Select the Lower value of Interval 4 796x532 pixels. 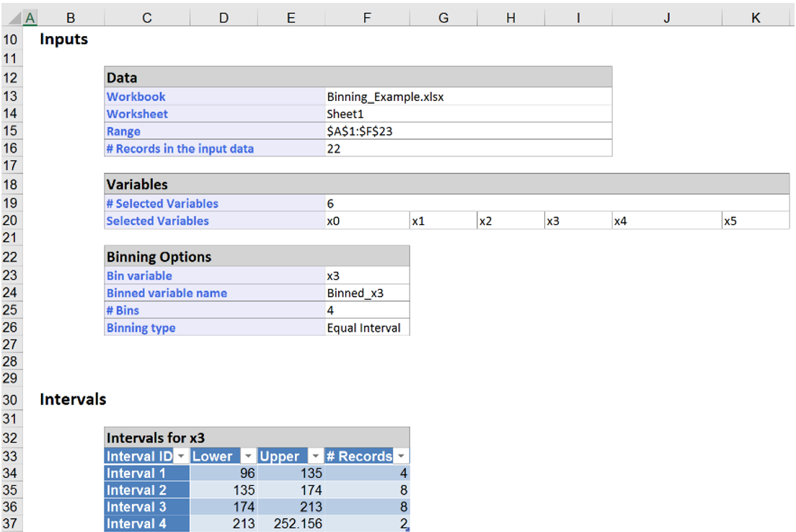[224, 524]
